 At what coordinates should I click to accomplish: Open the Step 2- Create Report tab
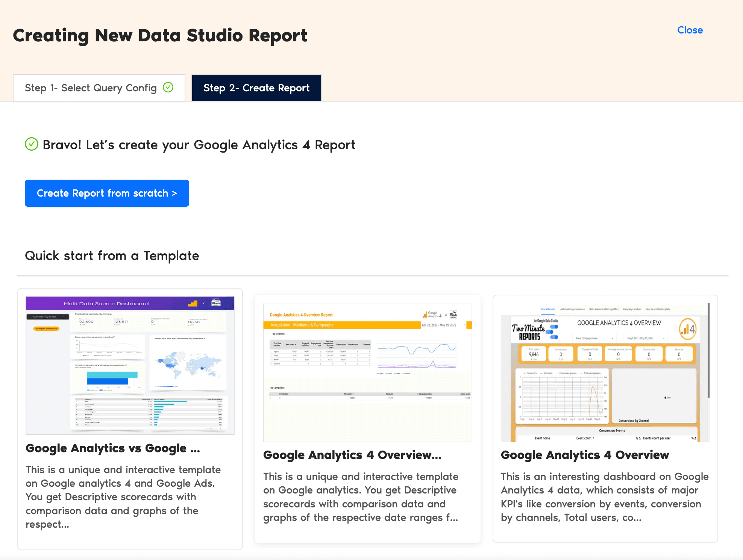tap(256, 88)
